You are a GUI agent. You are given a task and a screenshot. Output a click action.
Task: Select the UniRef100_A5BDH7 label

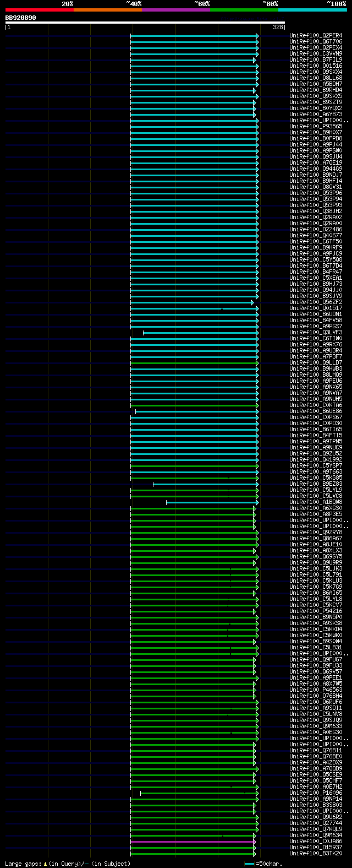[x=316, y=84]
